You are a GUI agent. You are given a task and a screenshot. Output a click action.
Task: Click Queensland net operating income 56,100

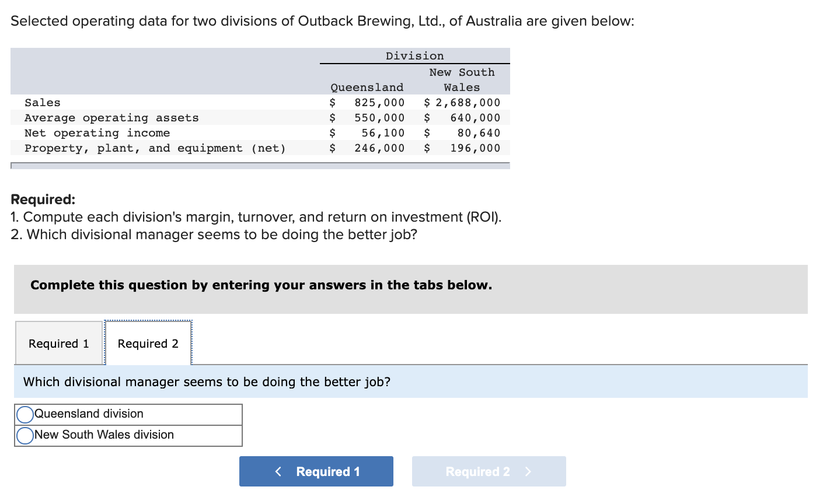(x=383, y=133)
